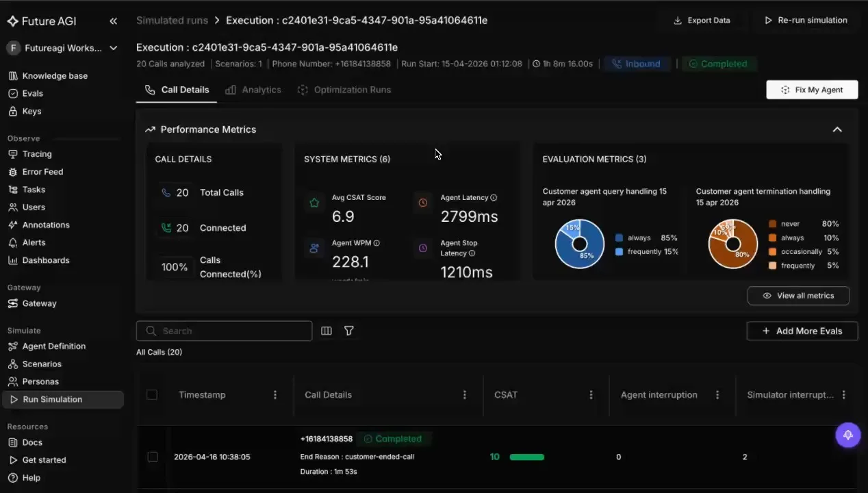The height and width of the screenshot is (493, 868).
Task: Select the Call Details tab
Action: [x=177, y=90]
